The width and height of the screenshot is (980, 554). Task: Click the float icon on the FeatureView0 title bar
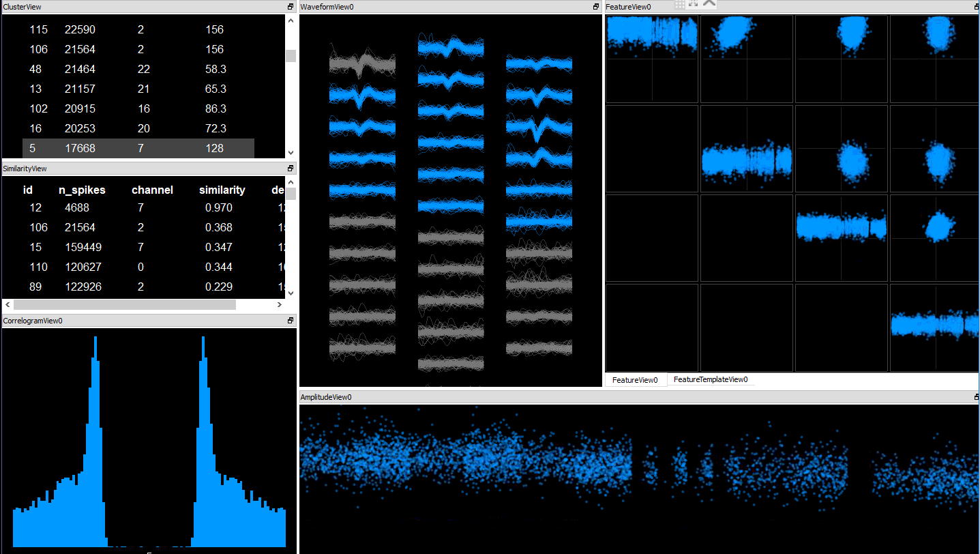[x=975, y=7]
